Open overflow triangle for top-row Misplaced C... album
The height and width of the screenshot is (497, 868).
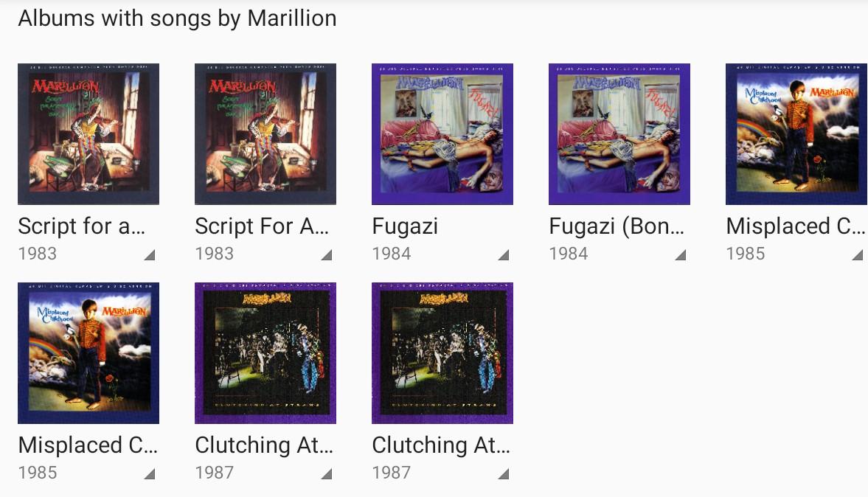858,254
